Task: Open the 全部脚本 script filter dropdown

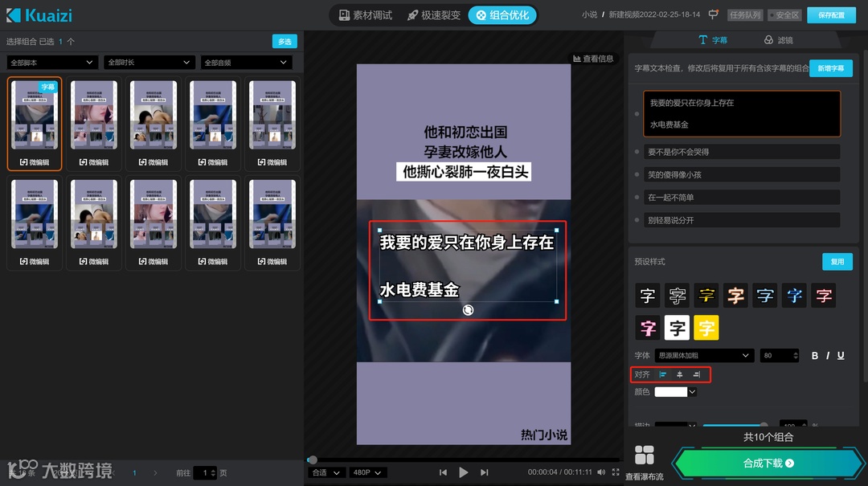Action: 51,62
